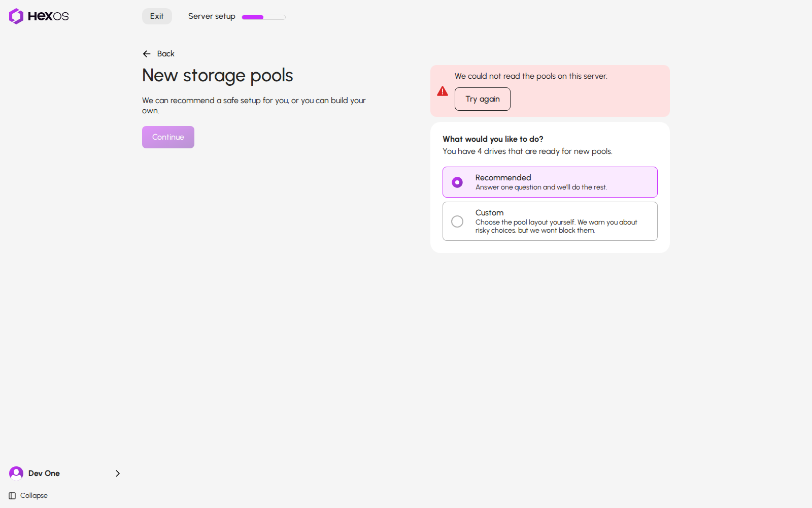Exit the server setup
Image resolution: width=812 pixels, height=508 pixels.
point(157,16)
